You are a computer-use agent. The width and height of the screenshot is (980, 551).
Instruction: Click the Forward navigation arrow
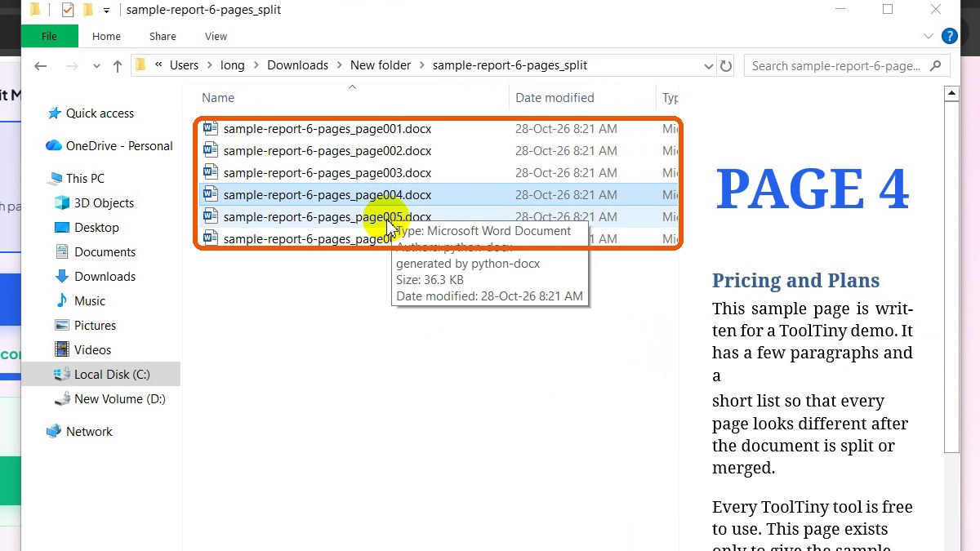pyautogui.click(x=71, y=66)
